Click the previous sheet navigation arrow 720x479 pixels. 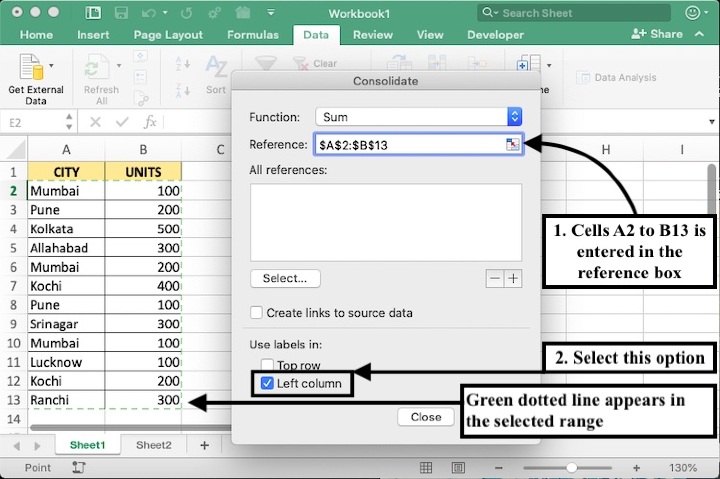click(x=17, y=446)
